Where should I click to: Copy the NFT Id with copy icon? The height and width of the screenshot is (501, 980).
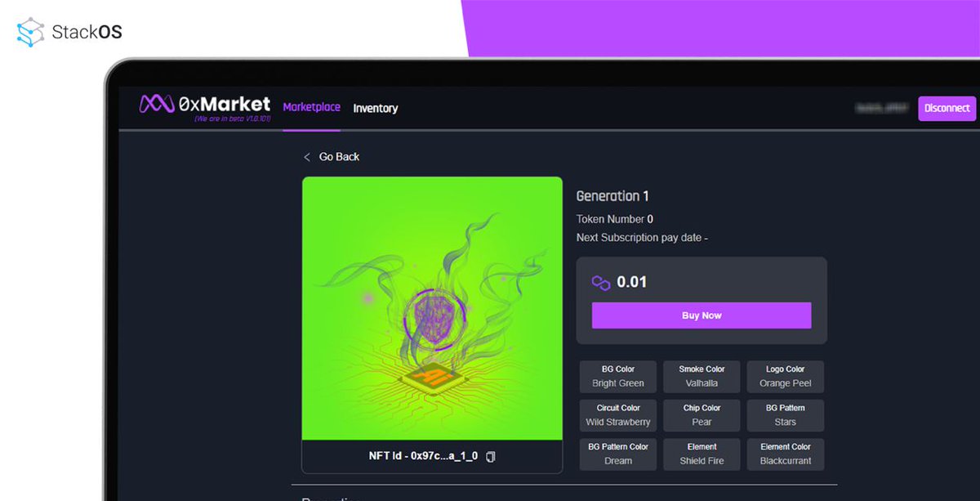coord(491,456)
